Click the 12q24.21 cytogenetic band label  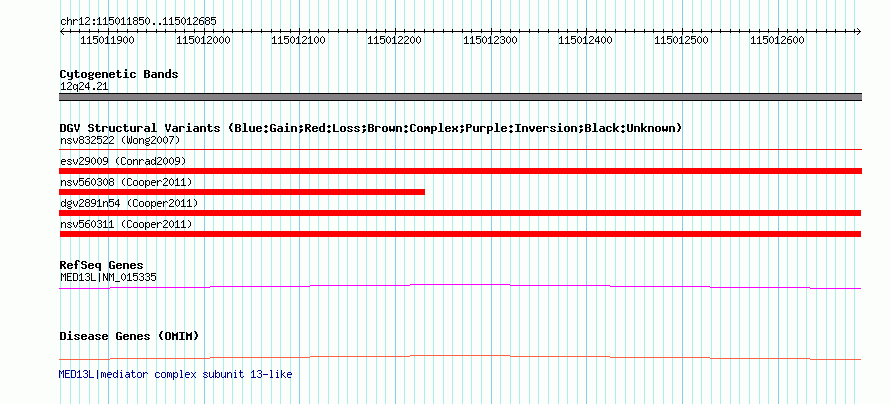tap(84, 87)
